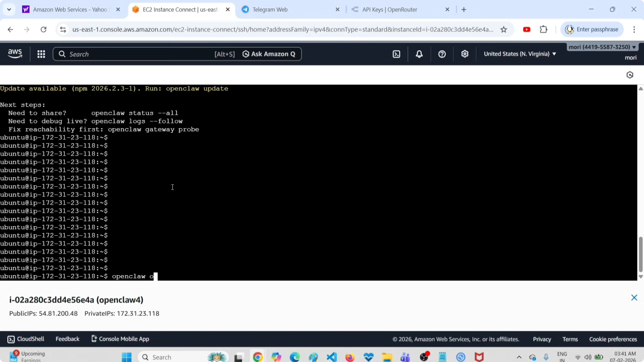Switch to the API Keys OpenRouter tab
The image size is (644, 362).
tap(390, 9)
